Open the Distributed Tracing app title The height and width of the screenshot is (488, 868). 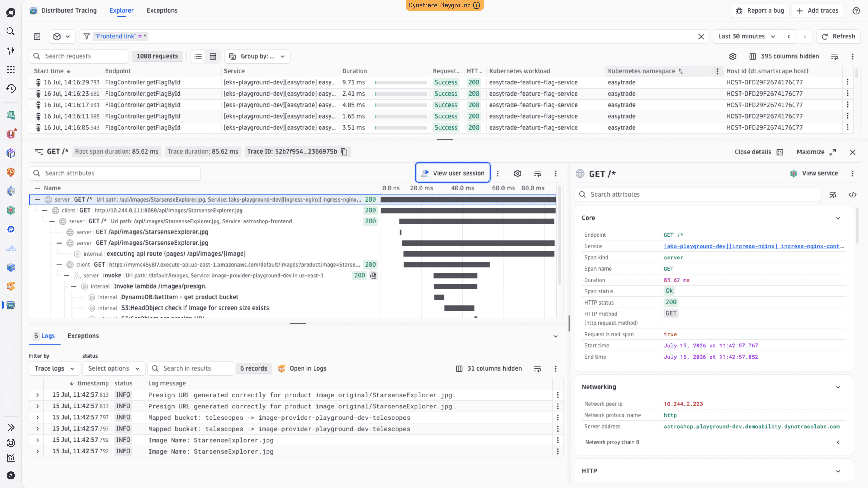pyautogui.click(x=69, y=10)
